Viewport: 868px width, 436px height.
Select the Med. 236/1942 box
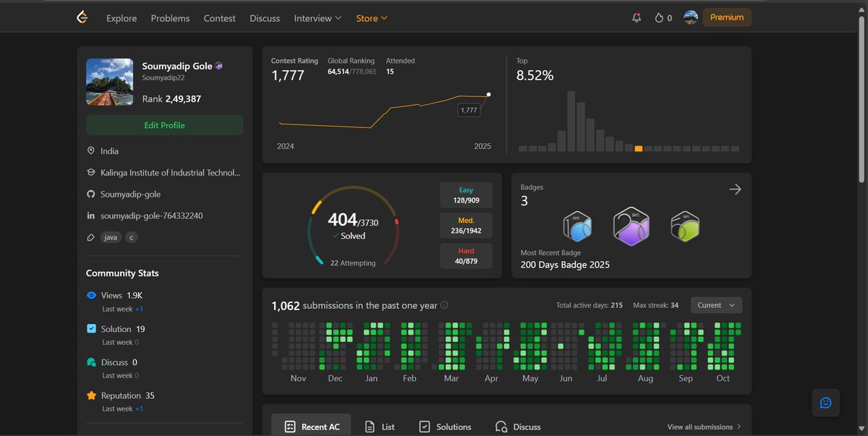pos(466,226)
